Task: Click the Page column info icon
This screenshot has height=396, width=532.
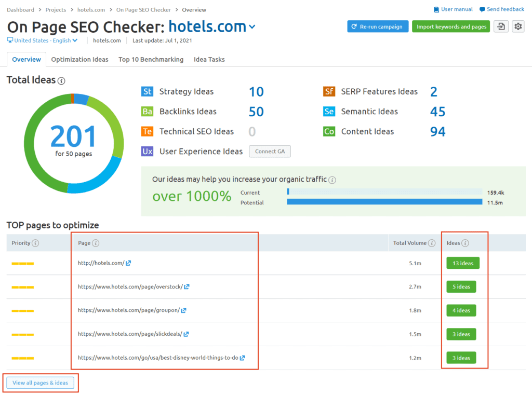Action: [x=96, y=243]
